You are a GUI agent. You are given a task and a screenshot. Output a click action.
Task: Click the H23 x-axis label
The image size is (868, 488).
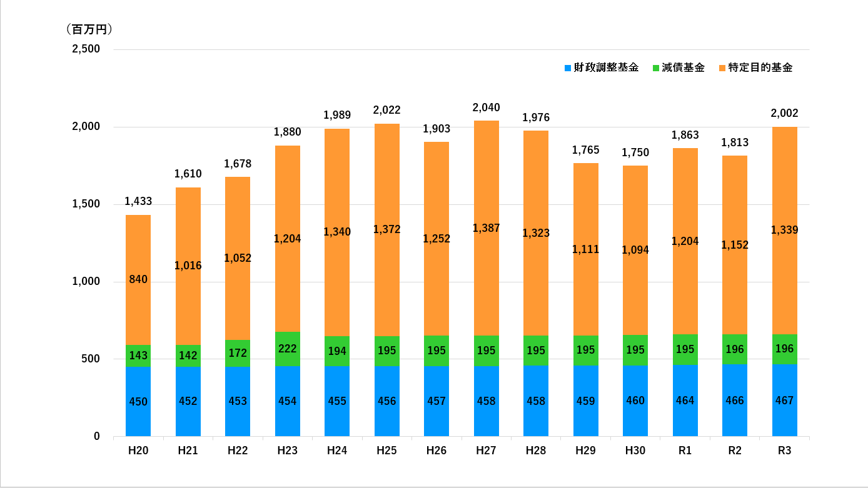288,451
